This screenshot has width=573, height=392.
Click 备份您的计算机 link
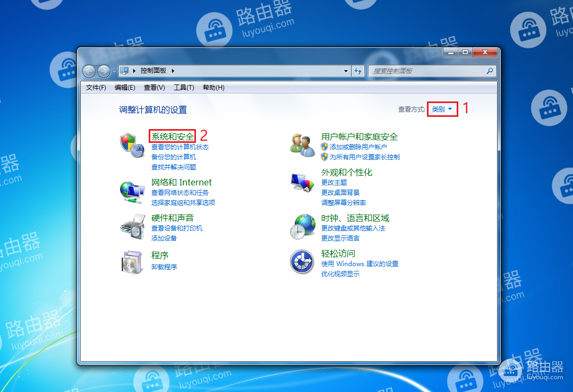(174, 157)
